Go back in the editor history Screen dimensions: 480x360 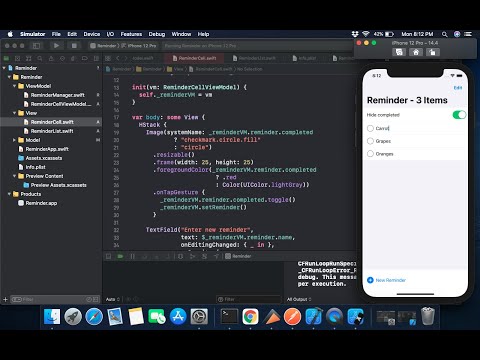pos(118,58)
